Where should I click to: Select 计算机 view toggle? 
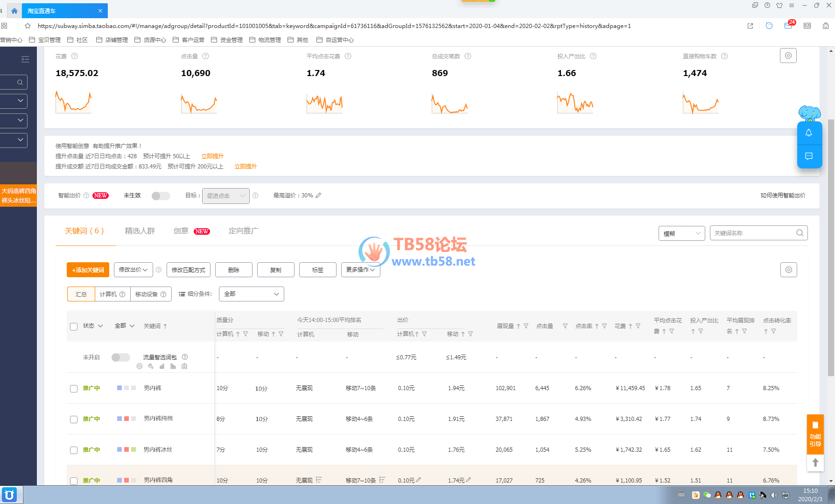[x=112, y=294]
